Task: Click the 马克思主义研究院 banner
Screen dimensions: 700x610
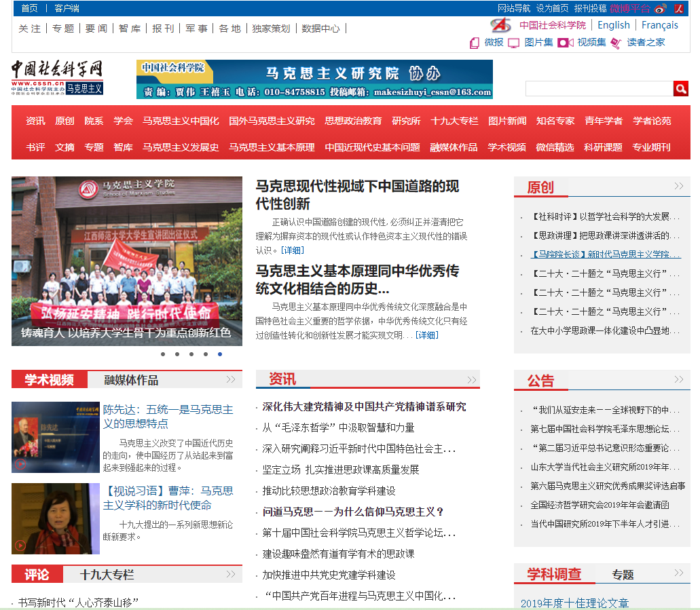Action: (315, 79)
